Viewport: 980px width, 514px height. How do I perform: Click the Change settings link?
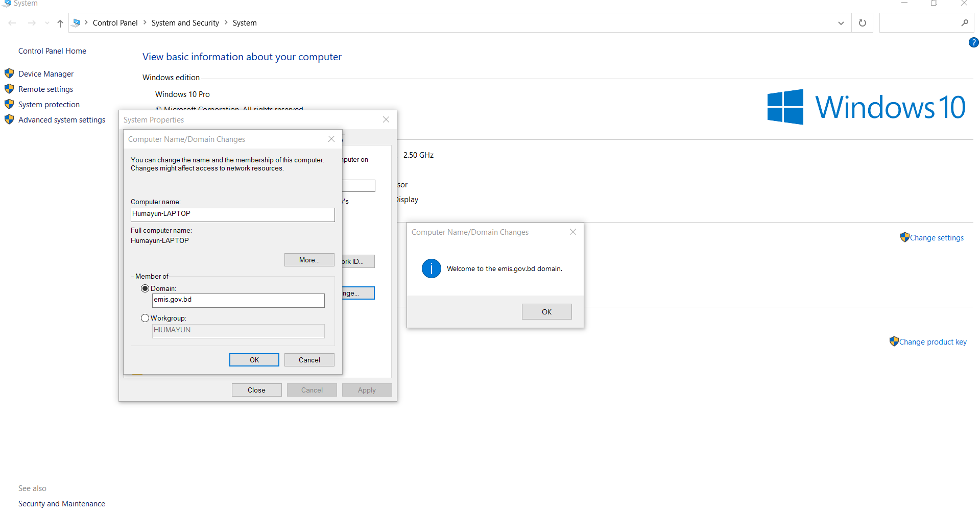(937, 238)
